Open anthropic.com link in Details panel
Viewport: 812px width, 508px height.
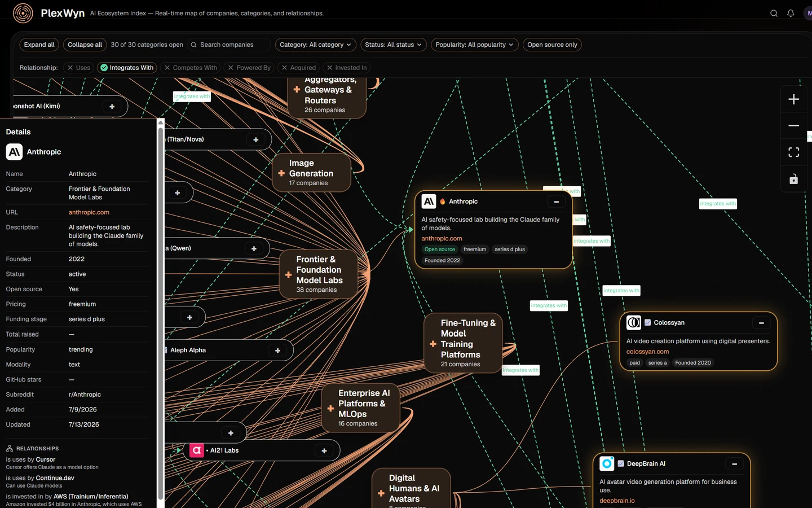(x=89, y=212)
